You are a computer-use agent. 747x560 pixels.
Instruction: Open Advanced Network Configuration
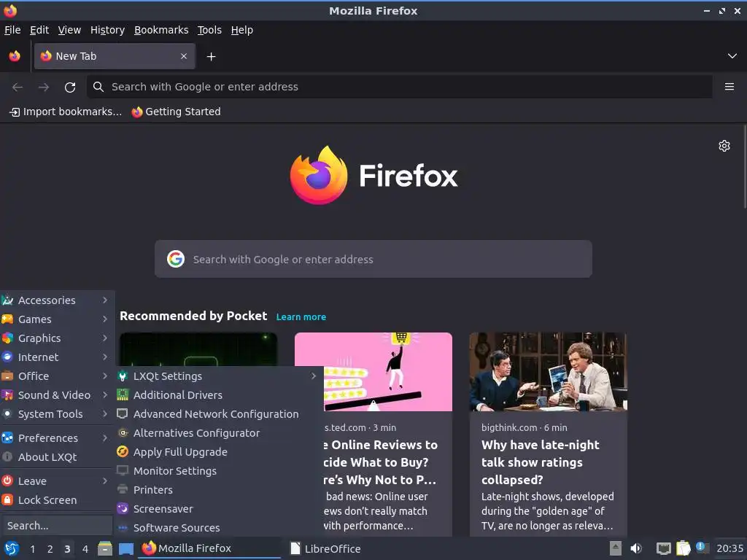click(219, 414)
